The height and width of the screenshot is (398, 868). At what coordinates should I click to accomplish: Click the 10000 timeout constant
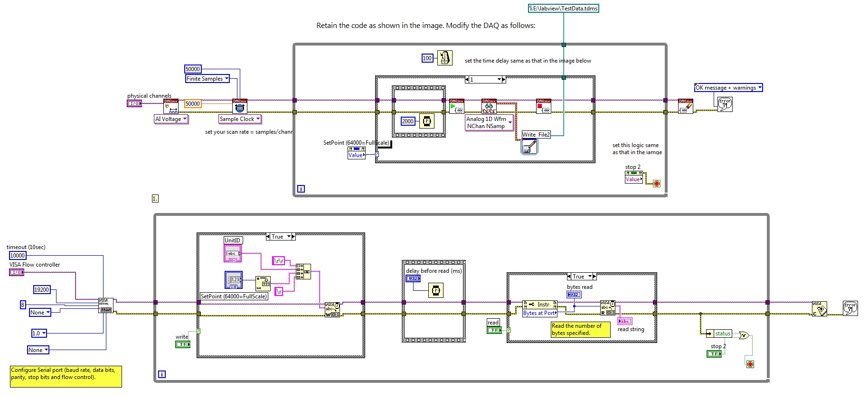point(18,255)
